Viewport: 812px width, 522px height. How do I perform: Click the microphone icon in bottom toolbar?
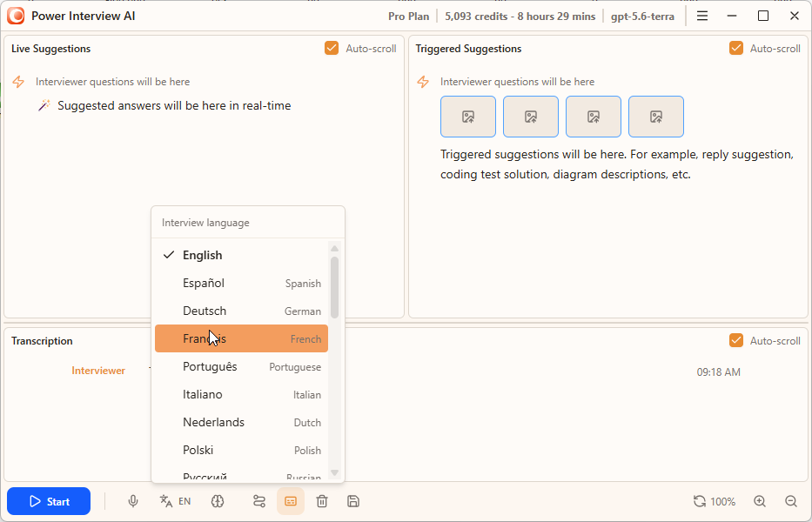[133, 501]
